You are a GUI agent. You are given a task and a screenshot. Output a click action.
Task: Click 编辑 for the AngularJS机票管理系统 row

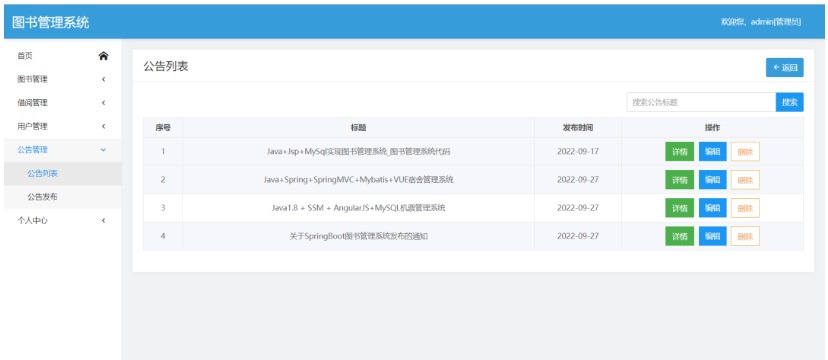tap(713, 208)
